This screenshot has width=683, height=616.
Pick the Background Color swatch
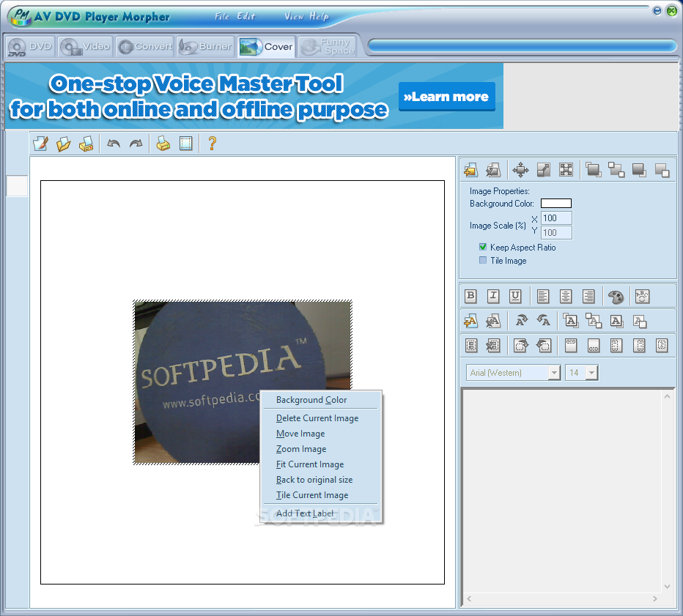tap(555, 204)
